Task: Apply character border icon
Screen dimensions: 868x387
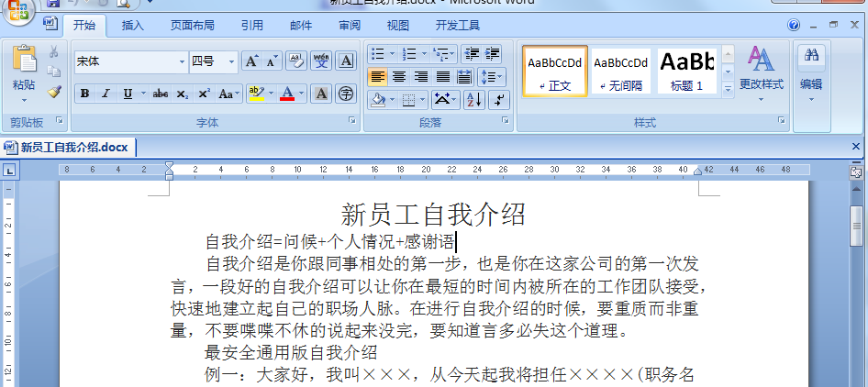Action: (346, 61)
